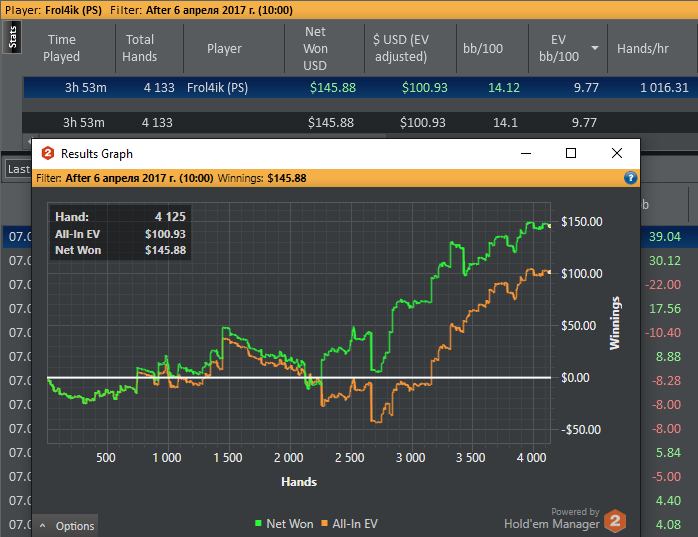Viewport: 698px width, 537px height.
Task: Click the 17.56 value in background list
Action: [x=665, y=309]
